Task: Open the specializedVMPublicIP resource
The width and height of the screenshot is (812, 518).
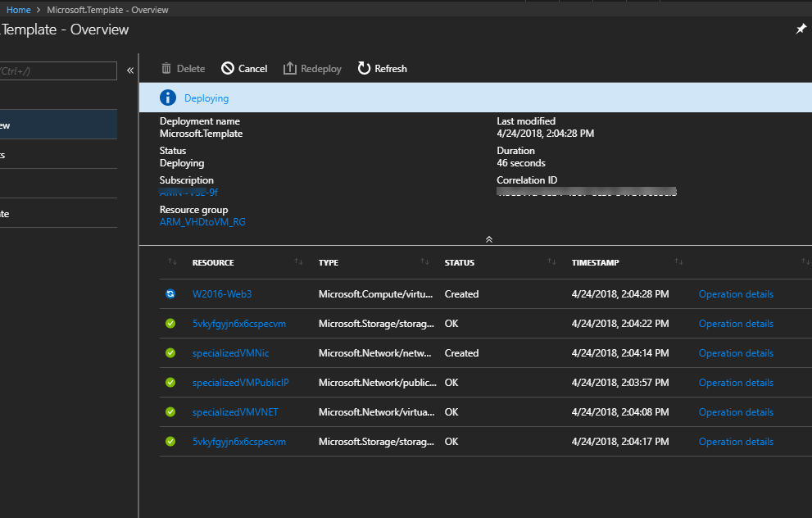Action: click(x=241, y=382)
